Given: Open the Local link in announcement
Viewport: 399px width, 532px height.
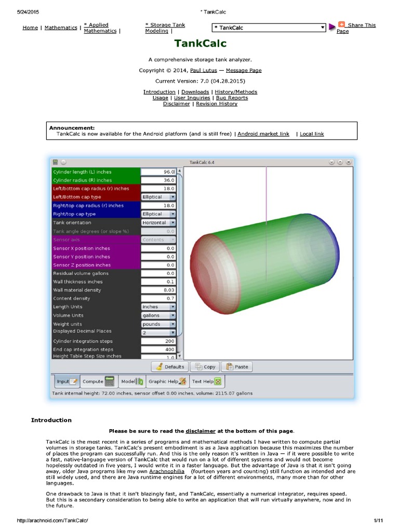Looking at the screenshot, I should pyautogui.click(x=312, y=134).
